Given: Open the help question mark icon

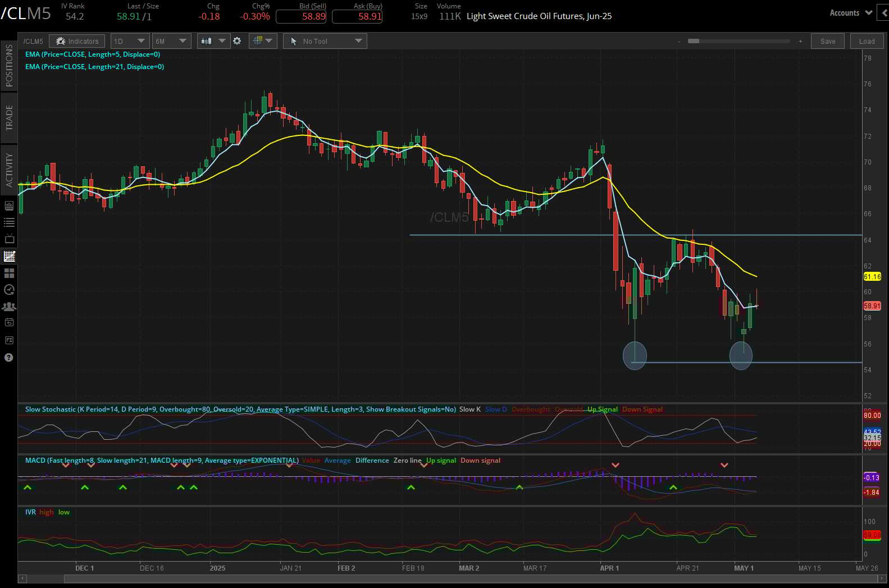Looking at the screenshot, I should pos(9,358).
